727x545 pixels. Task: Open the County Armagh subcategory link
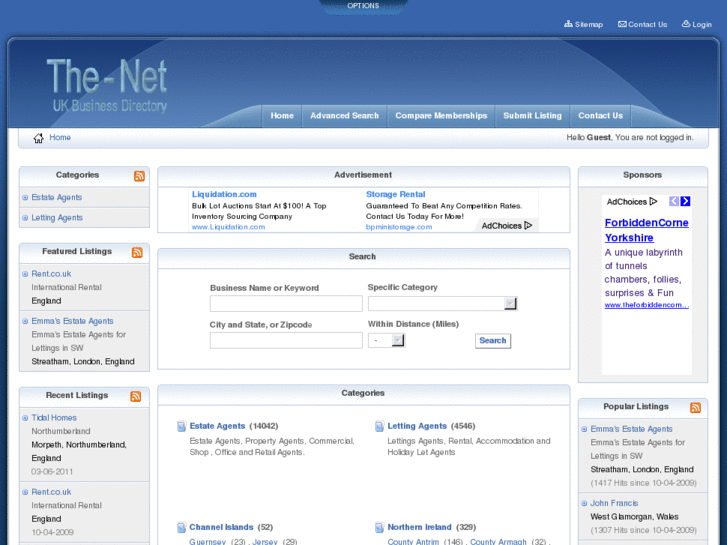tap(498, 541)
